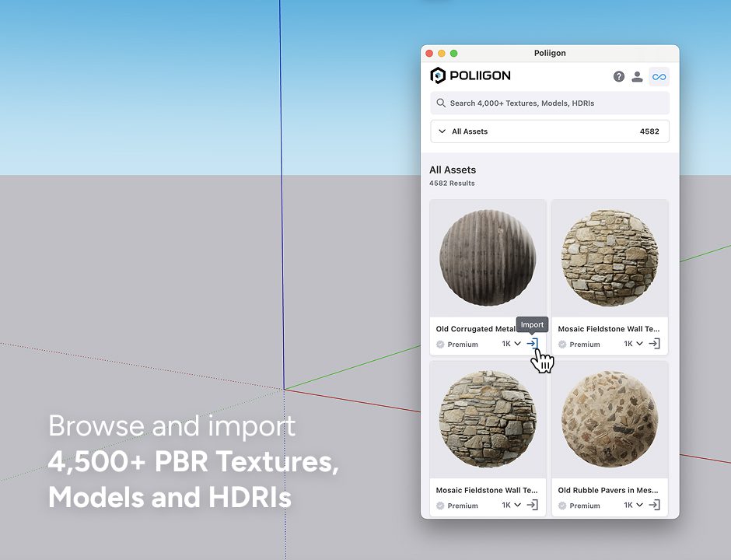Maximize the Poliigon window with green button
Image resolution: width=731 pixels, height=560 pixels.
pyautogui.click(x=453, y=53)
